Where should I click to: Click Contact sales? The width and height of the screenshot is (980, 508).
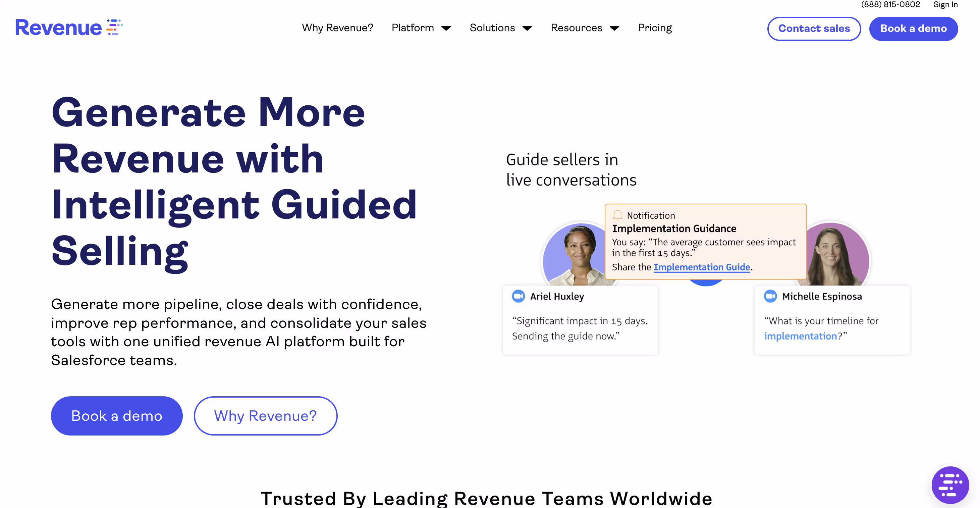[814, 29]
